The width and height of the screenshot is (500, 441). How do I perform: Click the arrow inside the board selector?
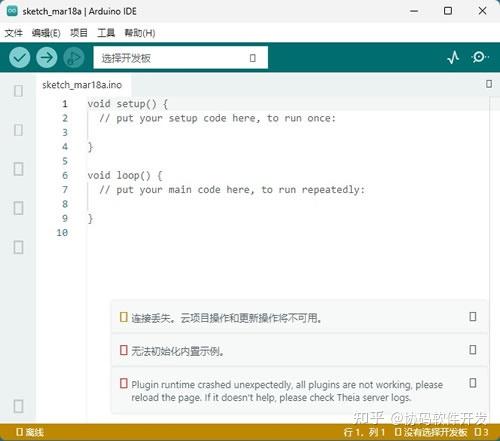click(253, 58)
